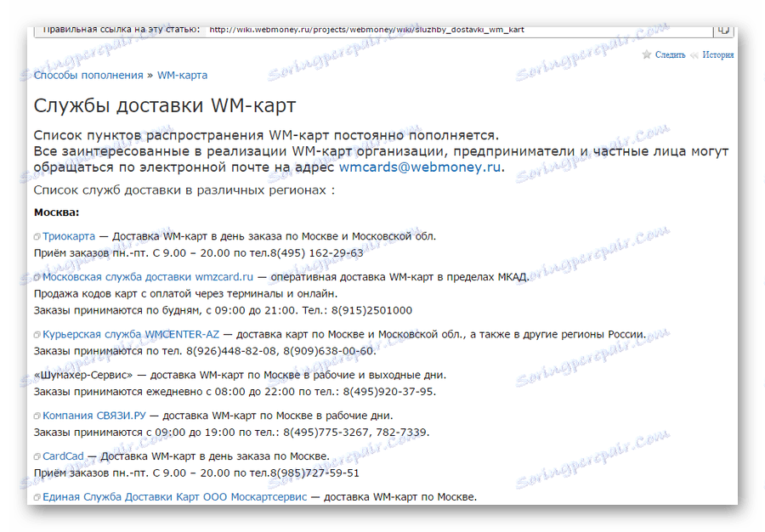The height and width of the screenshot is (532, 765).
Task: Click the external link icon before Единая Служба Доставки
Action: (37, 498)
